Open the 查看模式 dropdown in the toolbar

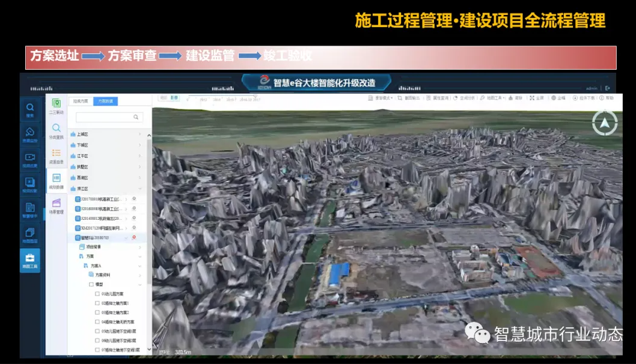381,98
